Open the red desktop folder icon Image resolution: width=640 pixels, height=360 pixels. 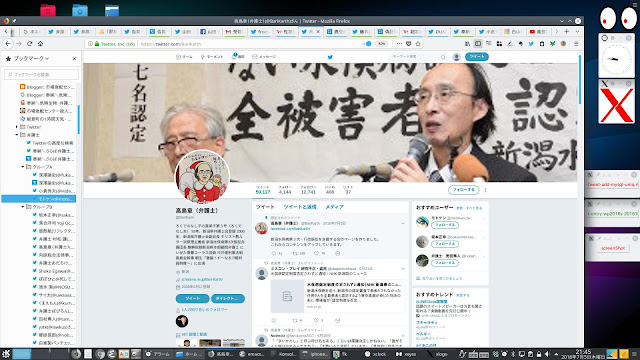(x=48, y=10)
